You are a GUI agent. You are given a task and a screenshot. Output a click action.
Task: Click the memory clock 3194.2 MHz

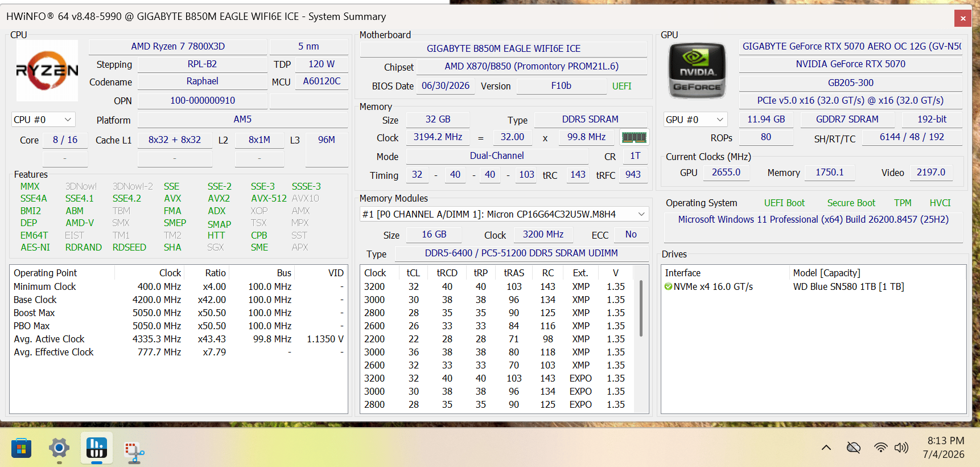point(438,137)
